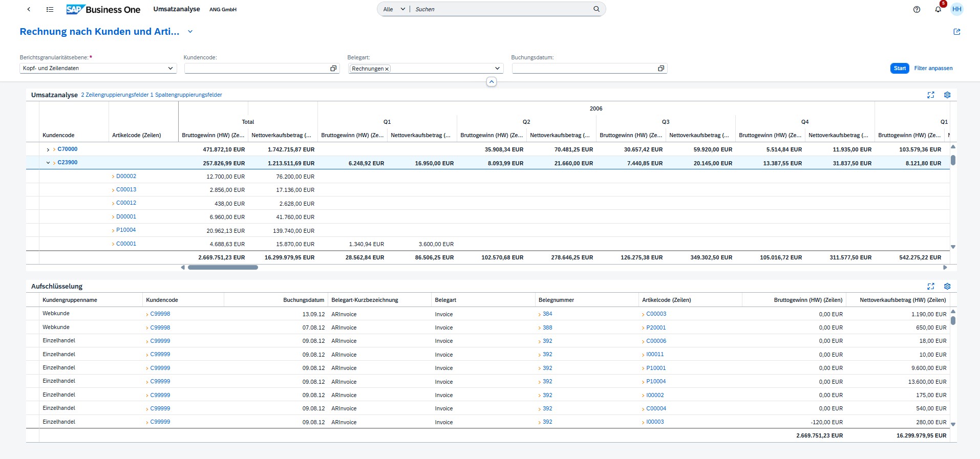
Task: Open article C00001 link
Action: click(126, 244)
